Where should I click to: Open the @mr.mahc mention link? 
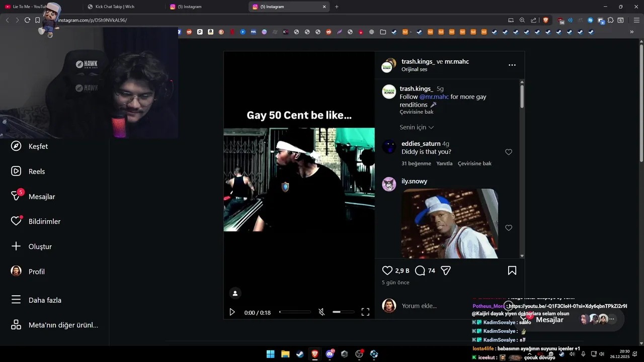(x=434, y=97)
